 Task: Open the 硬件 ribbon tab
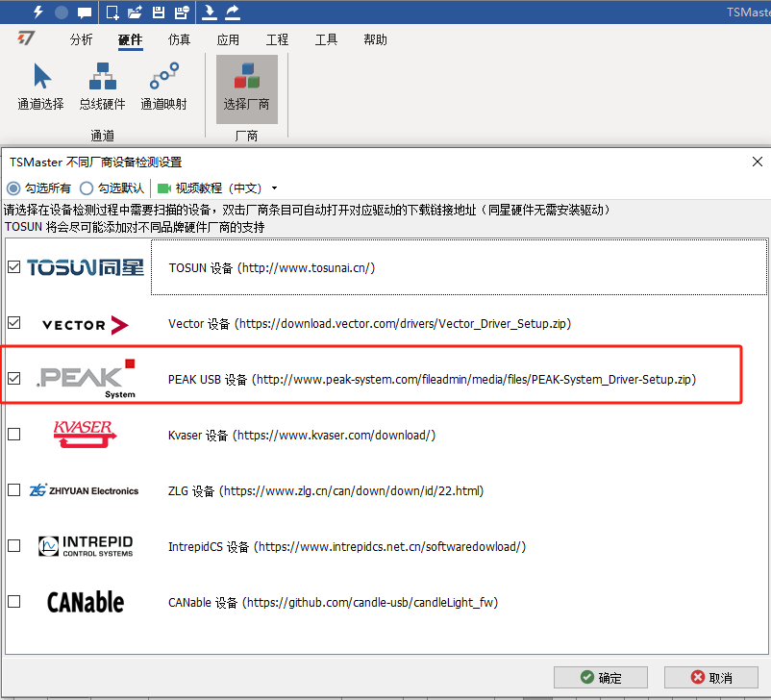pos(131,39)
